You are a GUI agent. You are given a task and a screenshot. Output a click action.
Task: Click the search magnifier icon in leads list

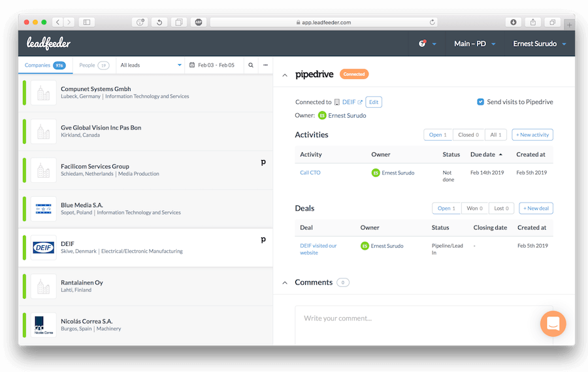click(x=251, y=65)
